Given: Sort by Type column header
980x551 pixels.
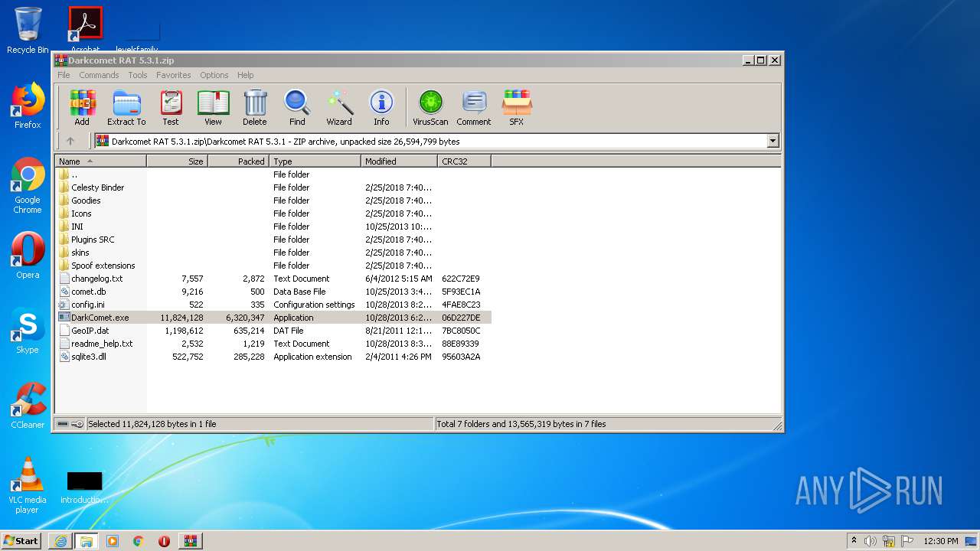Looking at the screenshot, I should (x=315, y=161).
